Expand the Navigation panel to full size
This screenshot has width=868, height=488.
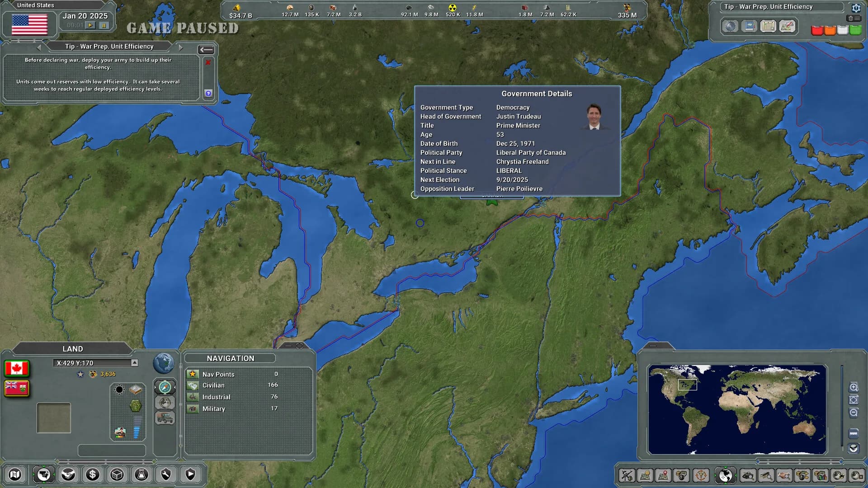pyautogui.click(x=299, y=346)
